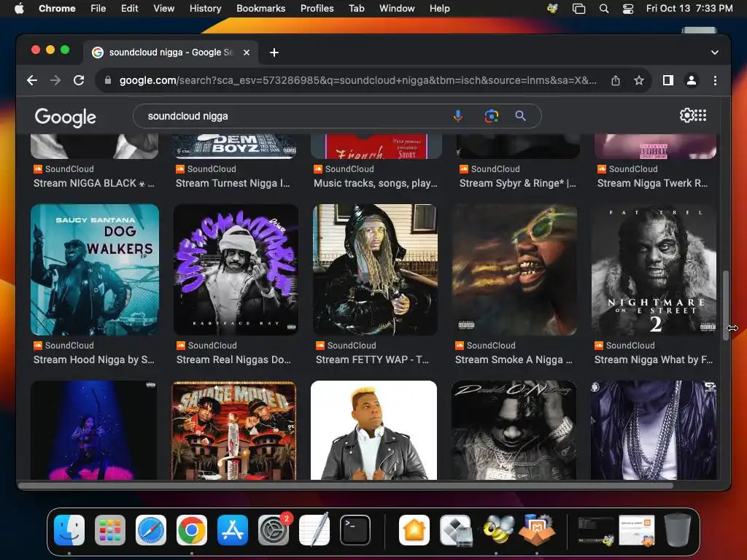Screen dimensions: 747x560
Task: Open the History menu
Action: click(x=205, y=8)
